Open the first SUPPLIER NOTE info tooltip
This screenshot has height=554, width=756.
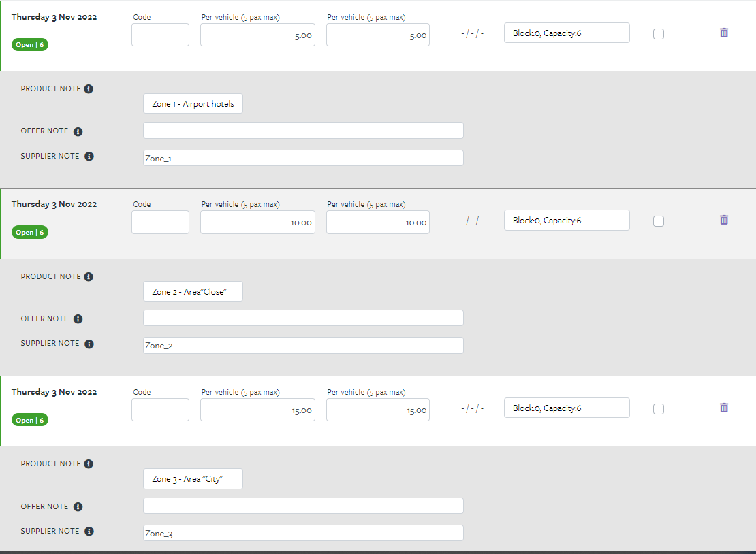click(x=89, y=155)
